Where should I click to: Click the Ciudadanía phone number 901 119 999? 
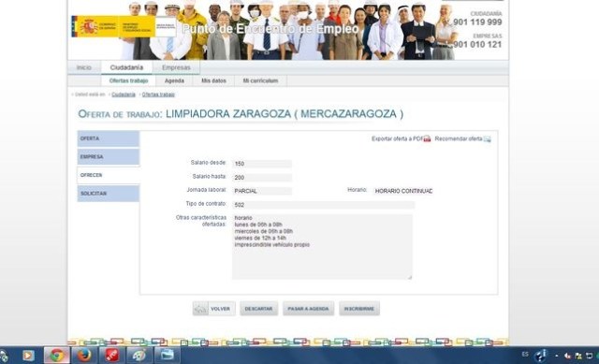click(477, 22)
